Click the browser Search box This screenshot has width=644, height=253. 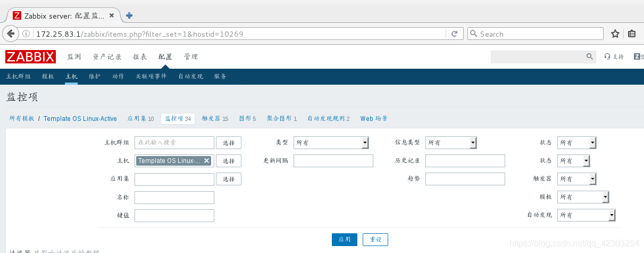coord(536,34)
